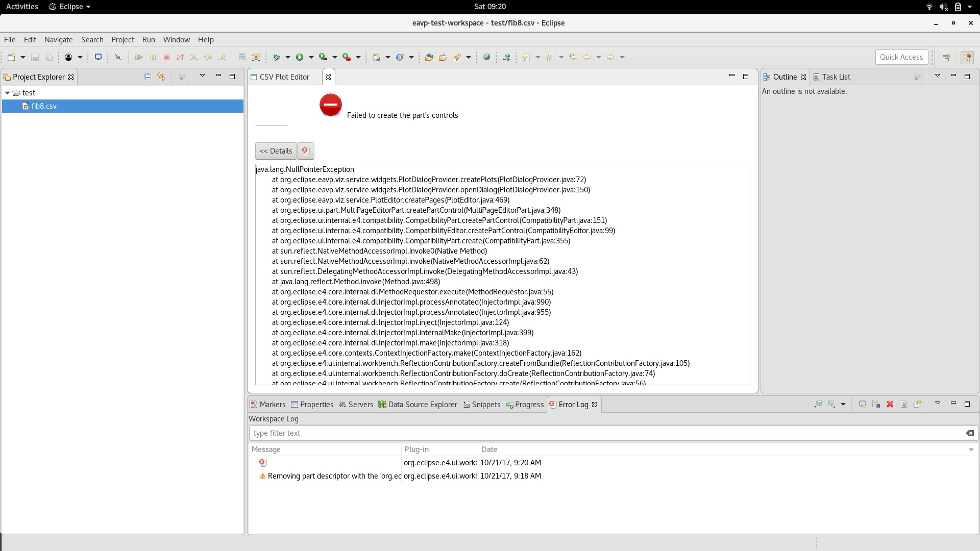Switch to the Servers tab

tap(356, 405)
